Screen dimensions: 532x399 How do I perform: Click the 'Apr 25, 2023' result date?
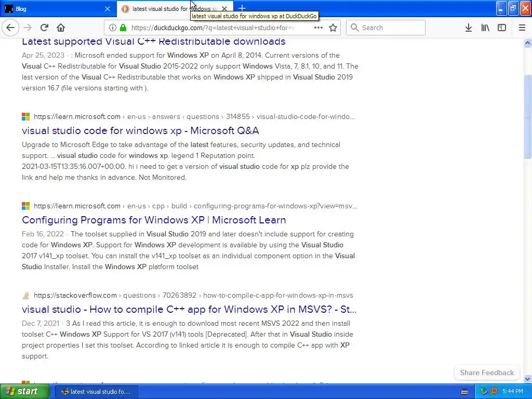click(43, 55)
